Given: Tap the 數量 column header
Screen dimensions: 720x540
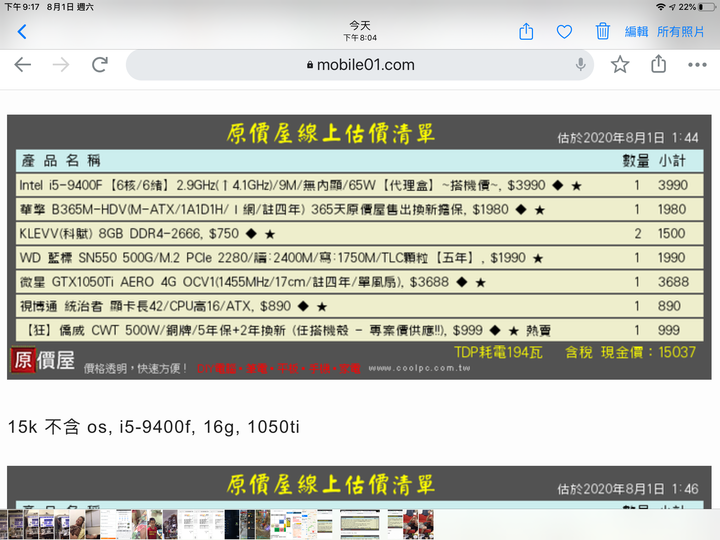Looking at the screenshot, I should click(636, 161).
